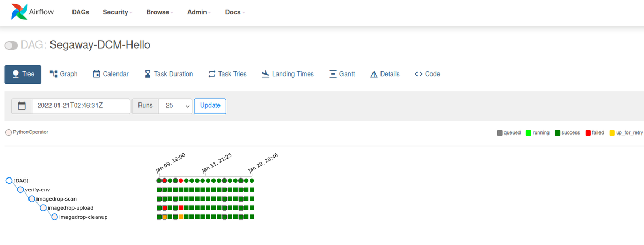Viewport: 644px width, 245px height.
Task: Open the Calendar view
Action: click(111, 74)
